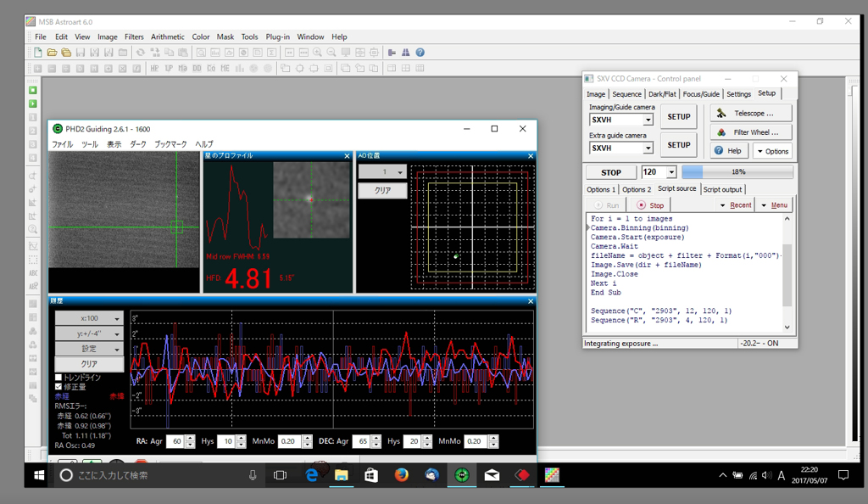Click the Zoom in magnifier icon in Astroart toolbar
The width and height of the screenshot is (868, 504).
point(317,53)
